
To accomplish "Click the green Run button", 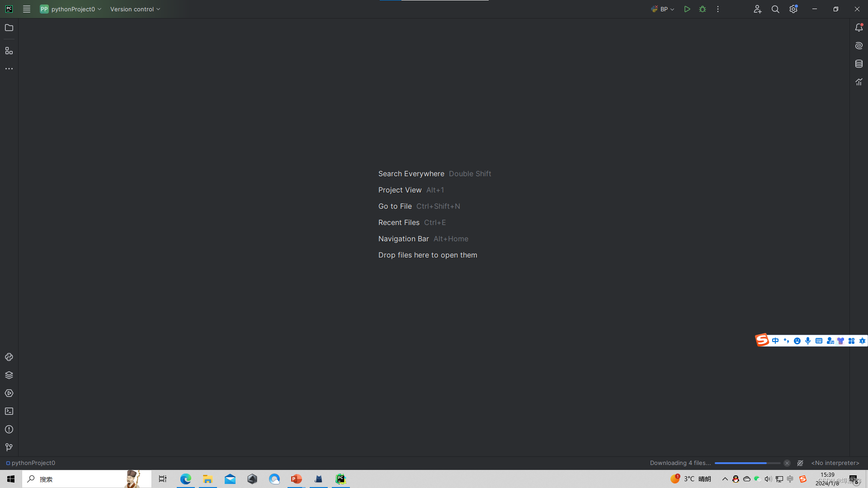I will pyautogui.click(x=687, y=9).
